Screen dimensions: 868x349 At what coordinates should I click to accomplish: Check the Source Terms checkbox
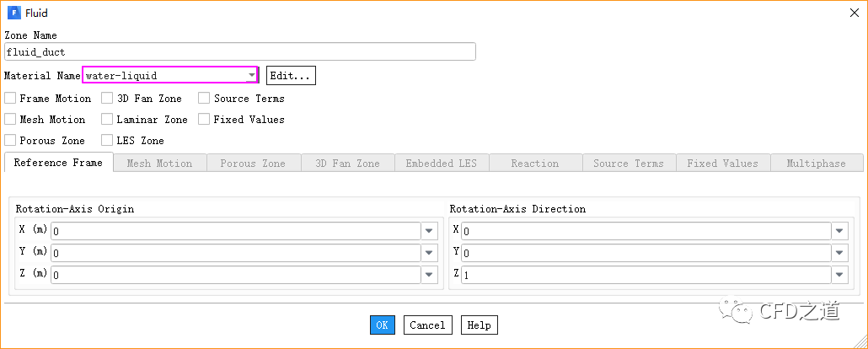click(204, 99)
